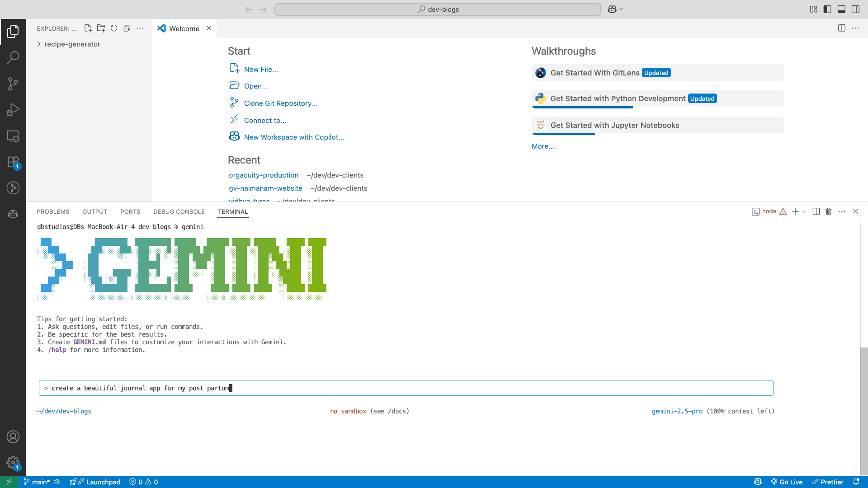Expand the recipe-generator folder
Viewport: 868px width, 488px height.
[72, 44]
